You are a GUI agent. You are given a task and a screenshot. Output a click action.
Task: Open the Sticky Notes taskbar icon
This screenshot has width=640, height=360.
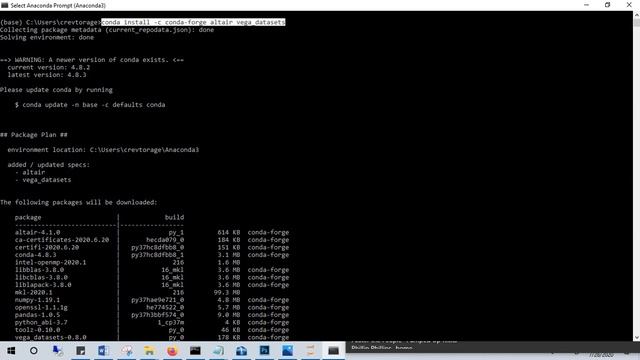pos(80,351)
